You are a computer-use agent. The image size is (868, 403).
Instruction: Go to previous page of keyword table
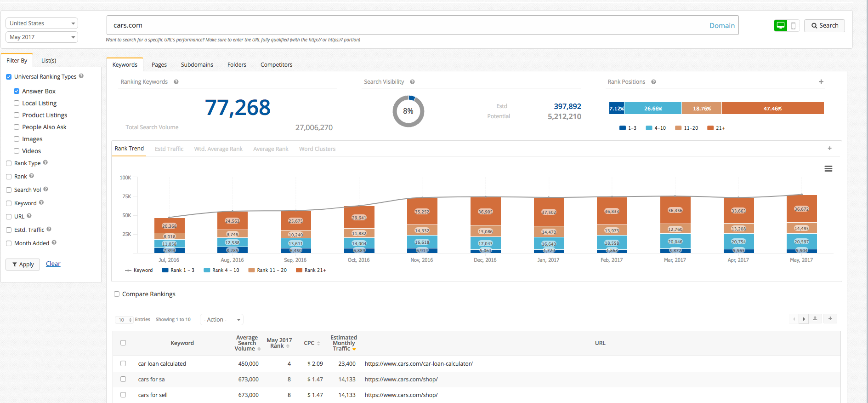coord(794,319)
